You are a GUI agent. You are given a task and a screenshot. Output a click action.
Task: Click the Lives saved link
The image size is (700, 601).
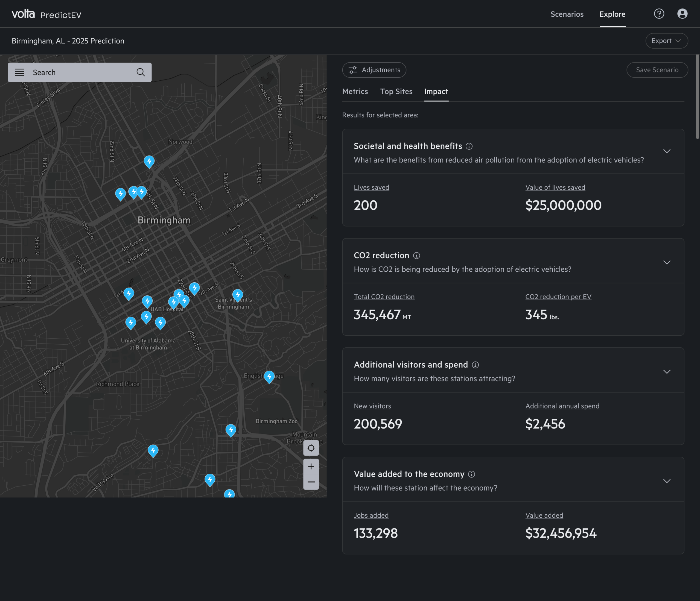[371, 187]
